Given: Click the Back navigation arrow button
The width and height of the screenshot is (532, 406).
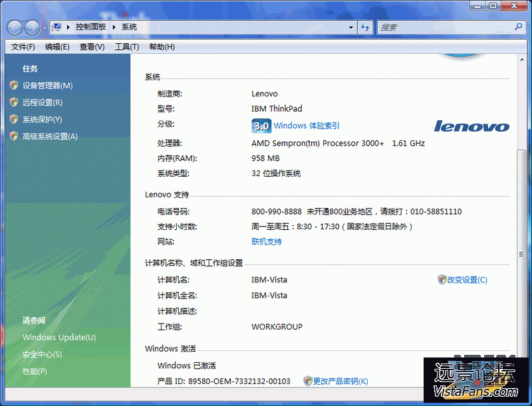Looking at the screenshot, I should coord(15,27).
